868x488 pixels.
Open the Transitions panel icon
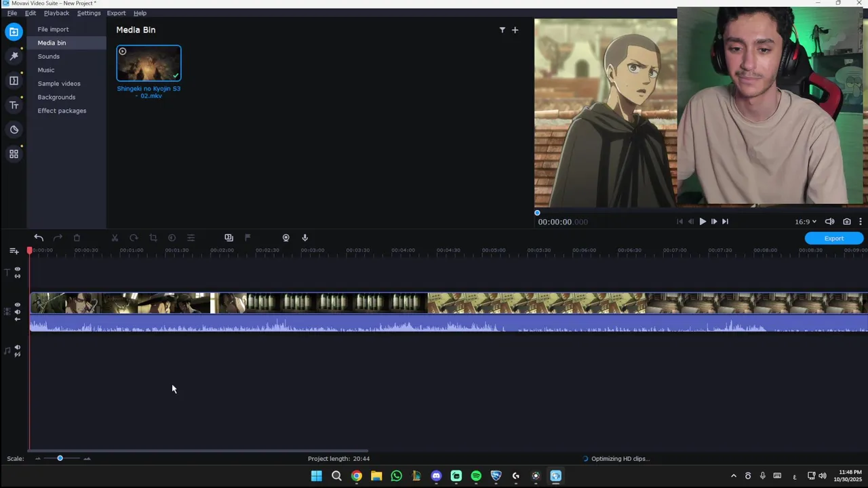[14, 81]
